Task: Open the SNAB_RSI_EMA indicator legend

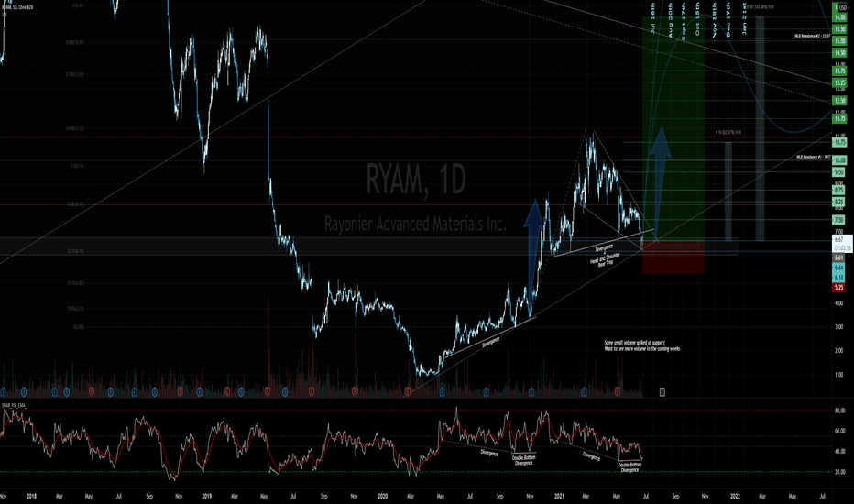Action: click(x=14, y=405)
